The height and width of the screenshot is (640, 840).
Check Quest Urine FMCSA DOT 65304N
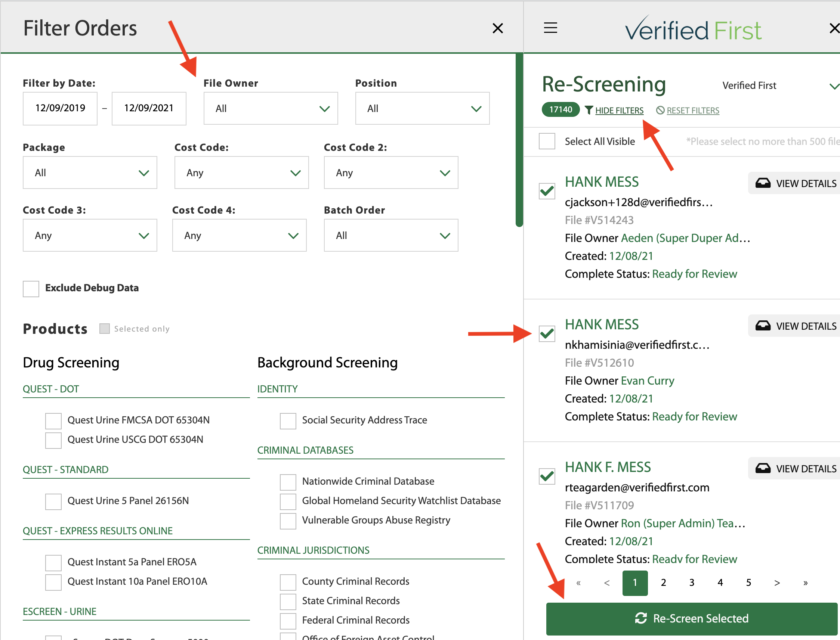point(53,420)
